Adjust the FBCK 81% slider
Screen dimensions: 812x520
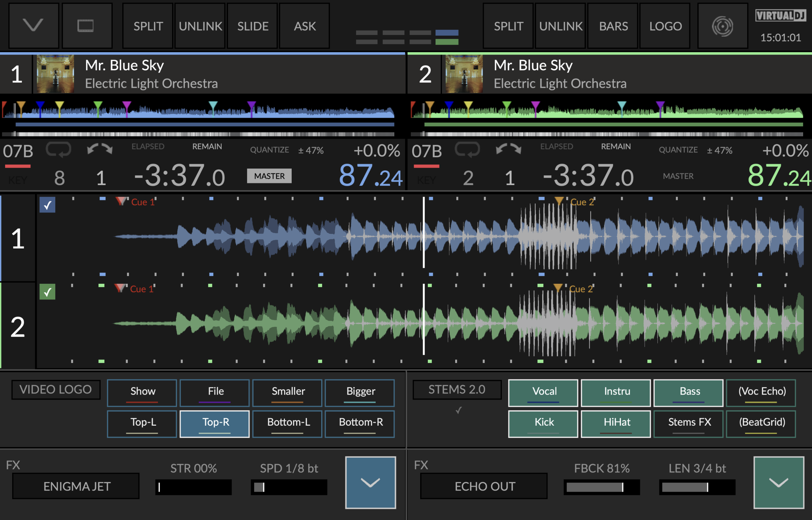point(602,487)
